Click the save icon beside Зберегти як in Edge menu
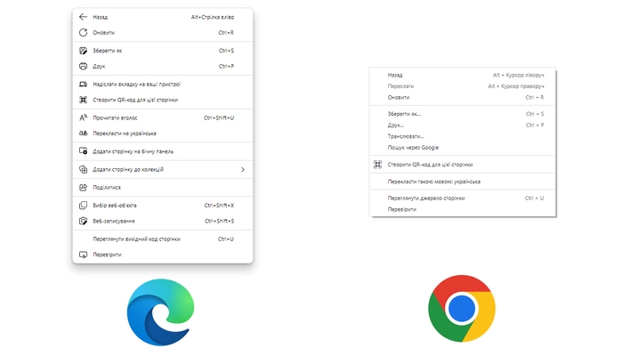The width and height of the screenshot is (623, 364). [x=83, y=51]
